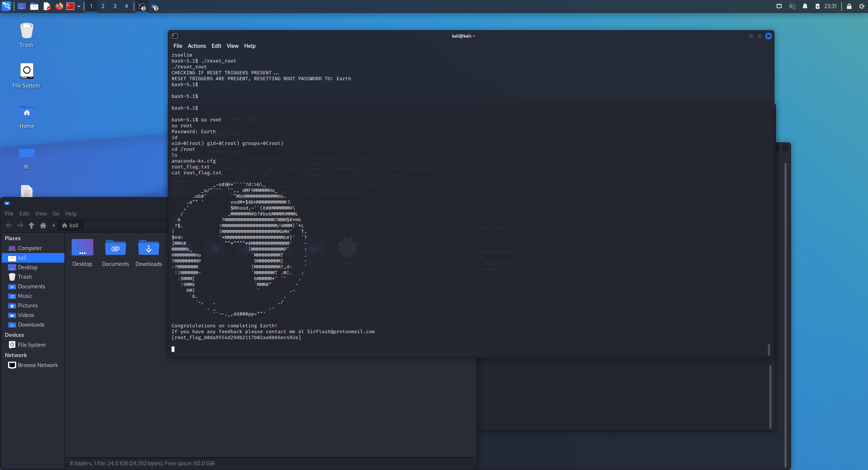Open the file manager's Help menu
The width and height of the screenshot is (868, 470).
(x=71, y=214)
